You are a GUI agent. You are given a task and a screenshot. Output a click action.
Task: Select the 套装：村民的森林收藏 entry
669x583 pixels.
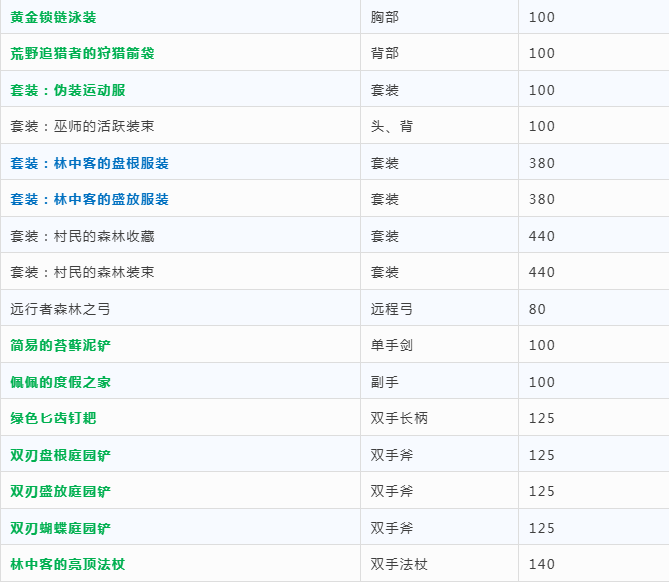(82, 236)
